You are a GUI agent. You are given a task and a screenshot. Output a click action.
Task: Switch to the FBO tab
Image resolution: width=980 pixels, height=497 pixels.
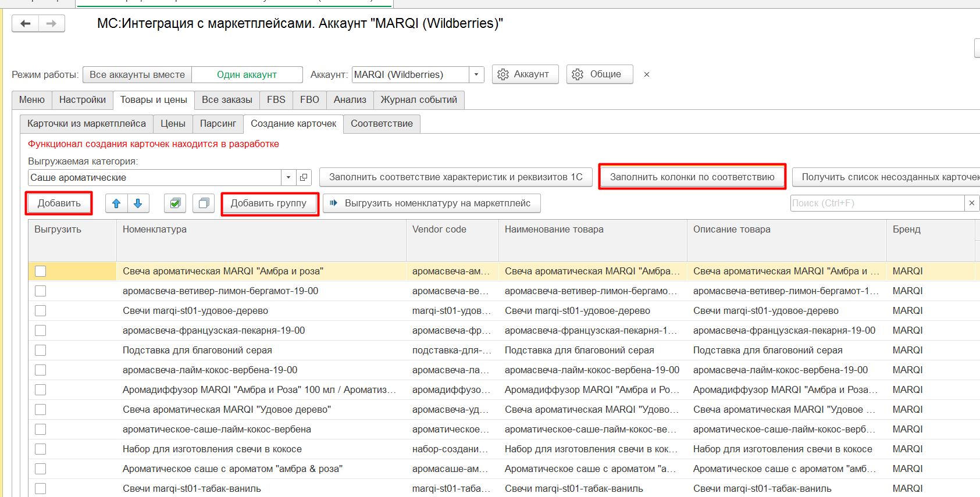tap(309, 100)
